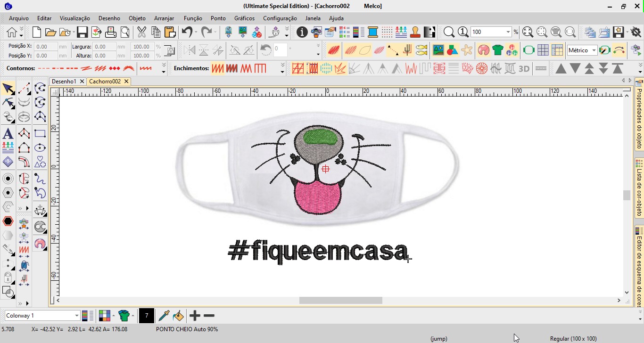
Task: Click the scissors cut icon
Action: pos(141,32)
